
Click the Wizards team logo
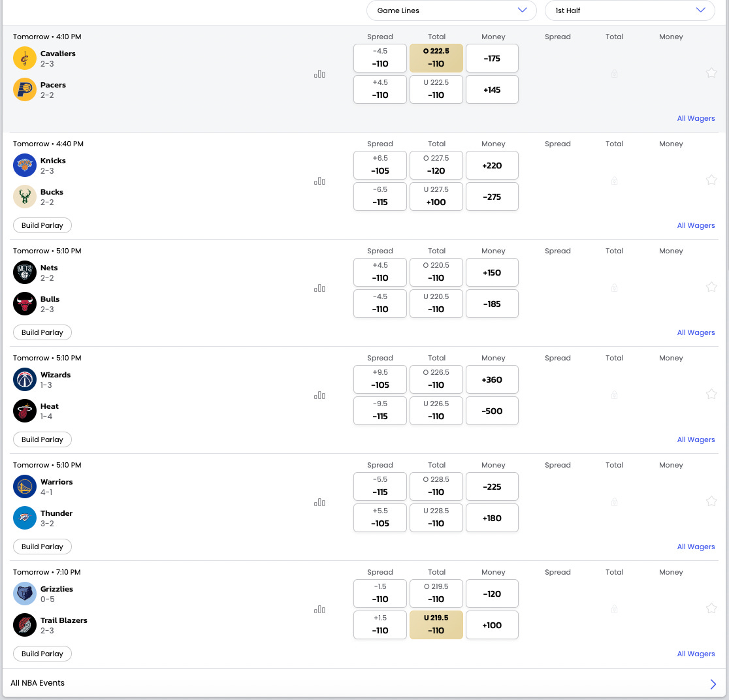25,379
